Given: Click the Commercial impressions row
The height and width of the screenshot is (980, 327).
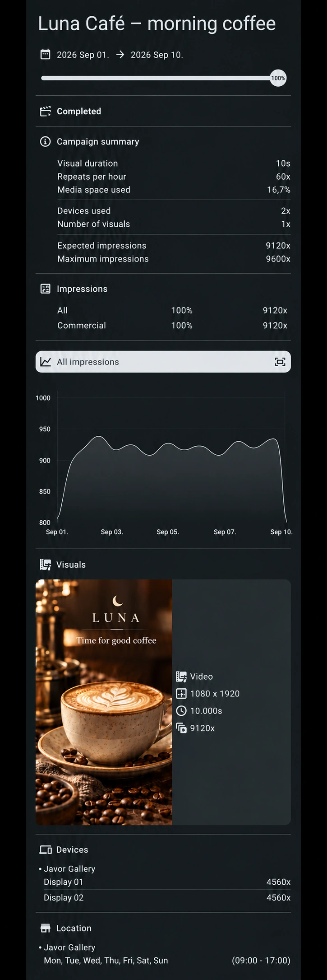Looking at the screenshot, I should point(172,325).
